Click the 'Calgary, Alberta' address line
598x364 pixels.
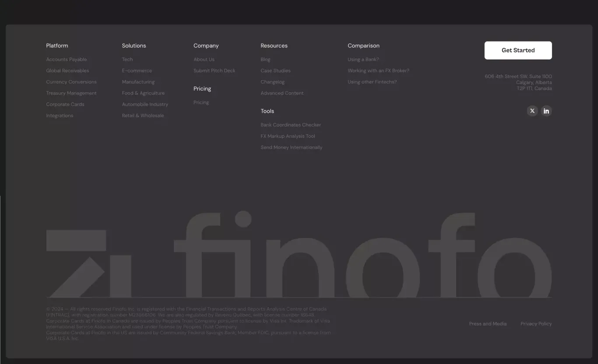click(534, 83)
